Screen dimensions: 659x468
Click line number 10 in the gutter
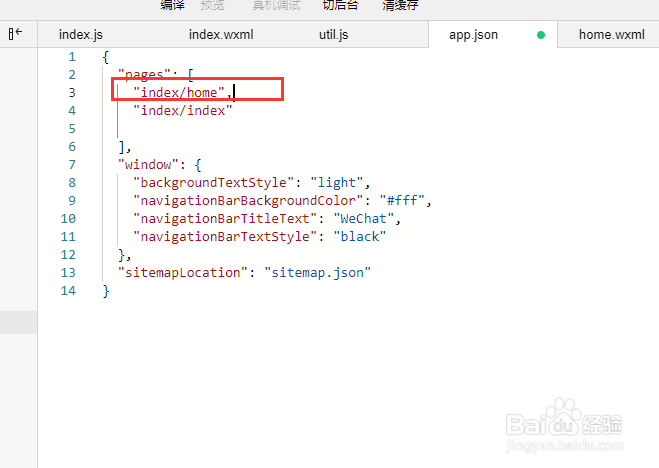click(x=68, y=219)
